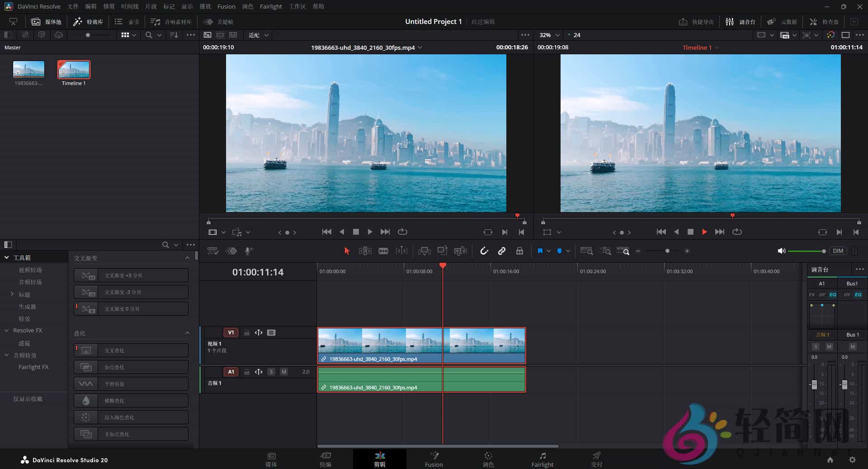Screen dimensions: 868x469
Task: Open the Fairlight menu in the menu bar
Action: click(x=271, y=6)
